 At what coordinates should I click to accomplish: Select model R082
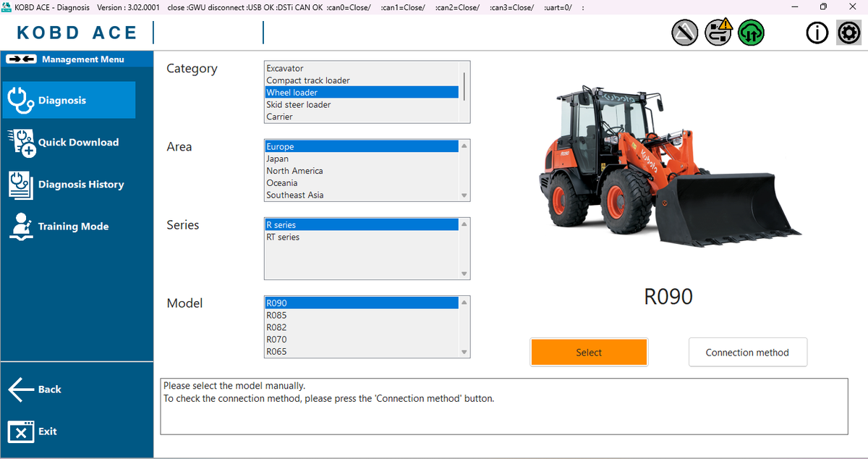[x=362, y=327]
